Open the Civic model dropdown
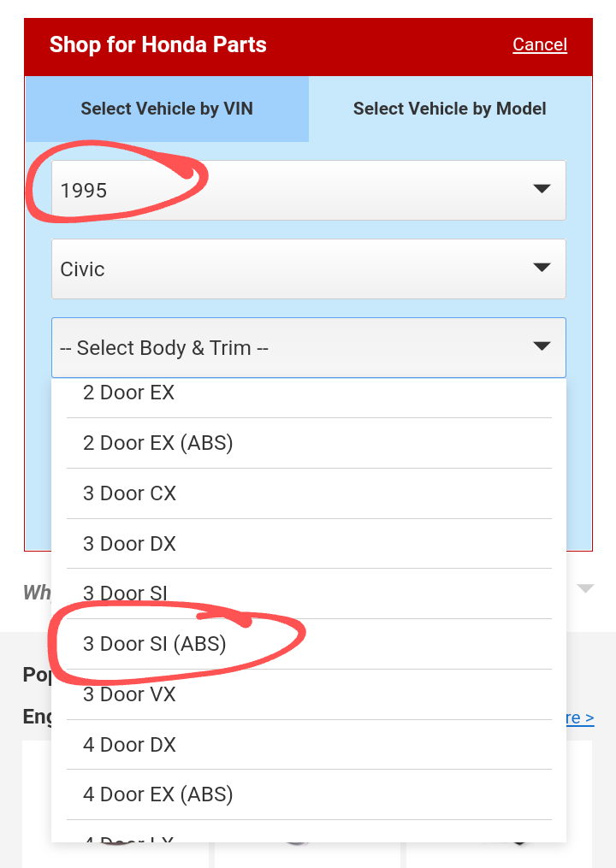Image resolution: width=616 pixels, height=868 pixels. coord(308,269)
